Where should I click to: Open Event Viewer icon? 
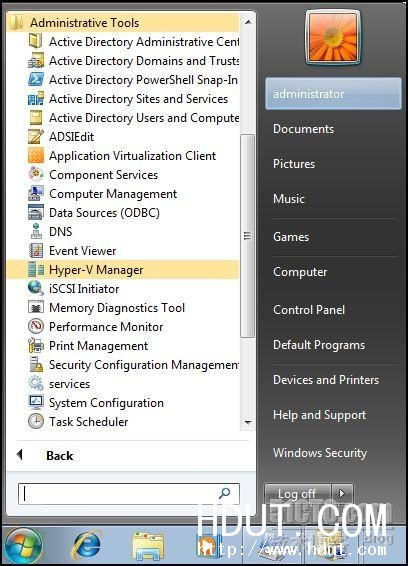36,251
